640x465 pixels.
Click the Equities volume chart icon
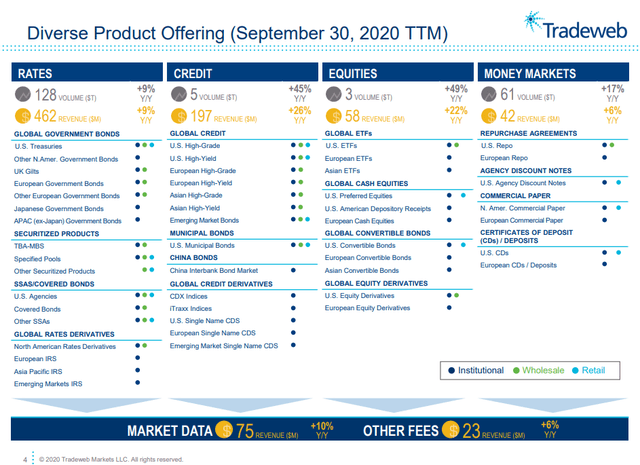pyautogui.click(x=333, y=94)
